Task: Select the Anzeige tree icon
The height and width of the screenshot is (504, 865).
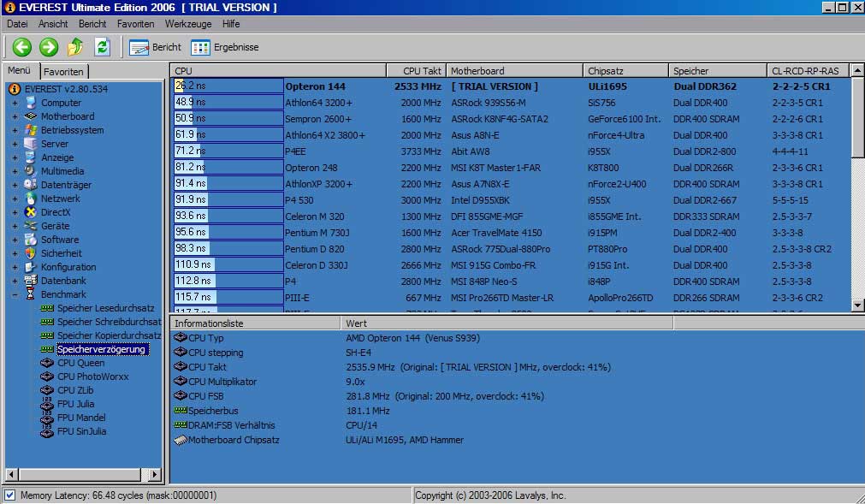Action: pyautogui.click(x=31, y=157)
